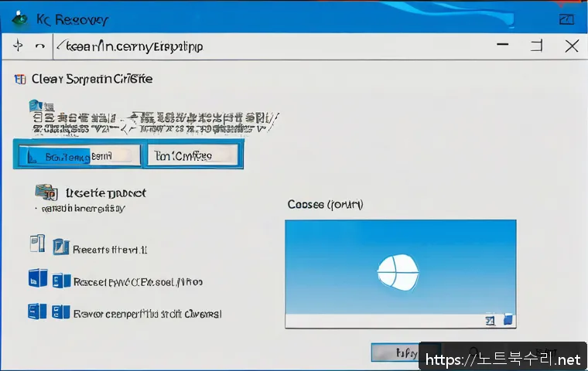Viewport: 588px width, 371px height.
Task: Click the Windows logo preview thumbnail
Action: (401, 274)
